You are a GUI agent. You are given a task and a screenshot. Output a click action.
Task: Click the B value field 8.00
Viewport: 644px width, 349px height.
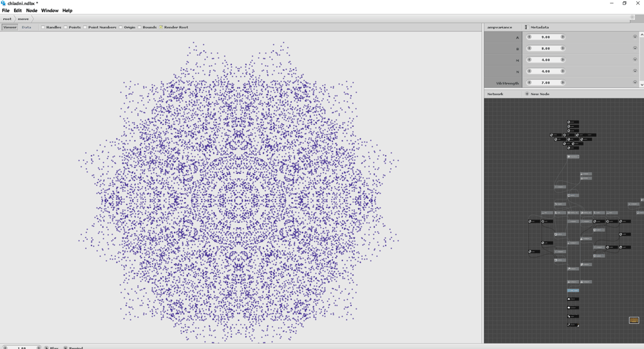[546, 48]
